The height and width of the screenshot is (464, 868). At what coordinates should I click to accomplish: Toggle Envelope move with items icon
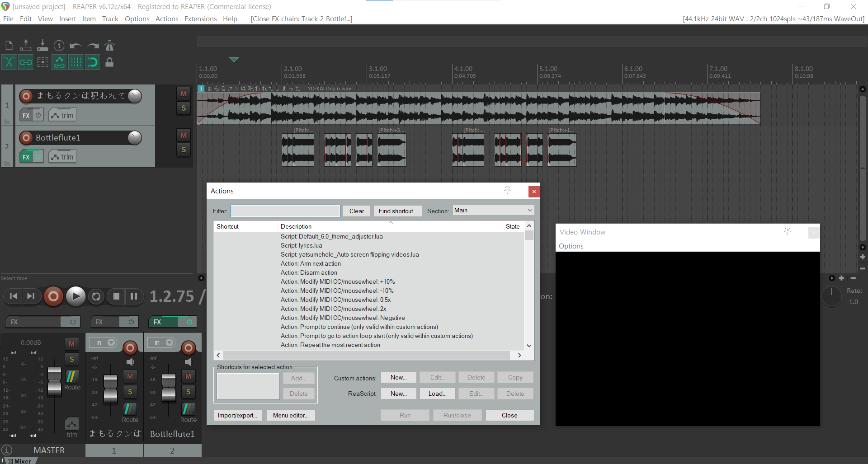click(59, 62)
